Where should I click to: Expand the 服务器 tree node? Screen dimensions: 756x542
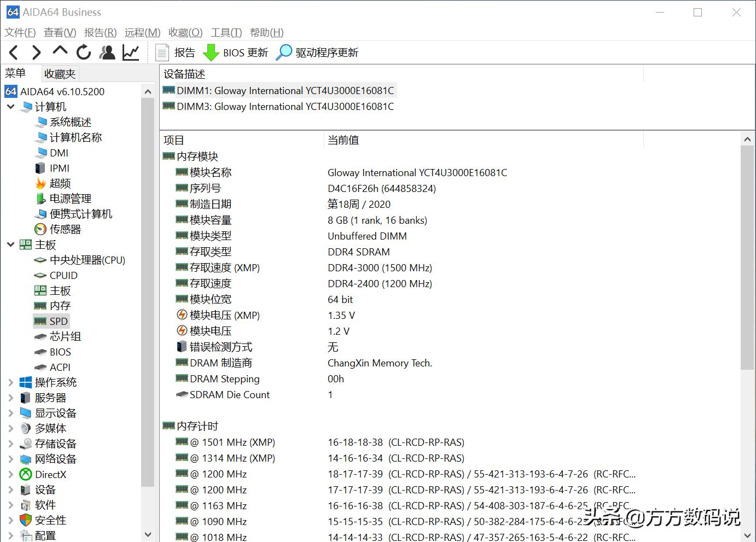tap(10, 398)
